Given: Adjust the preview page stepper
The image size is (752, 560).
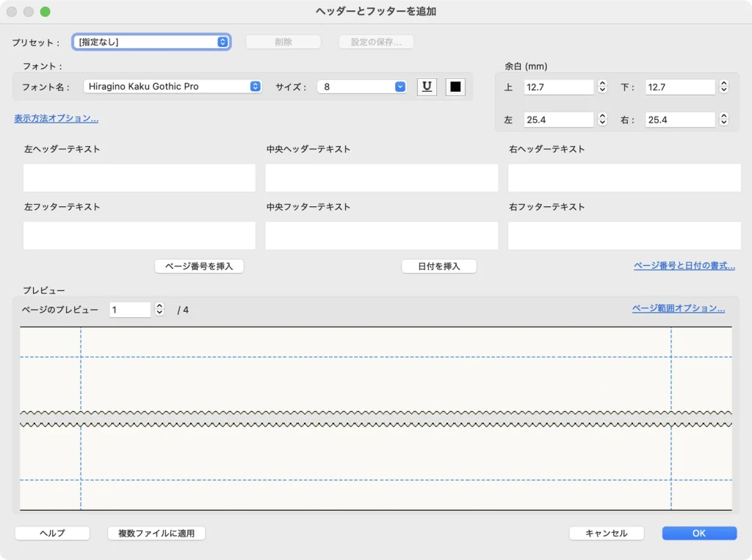Looking at the screenshot, I should (159, 309).
